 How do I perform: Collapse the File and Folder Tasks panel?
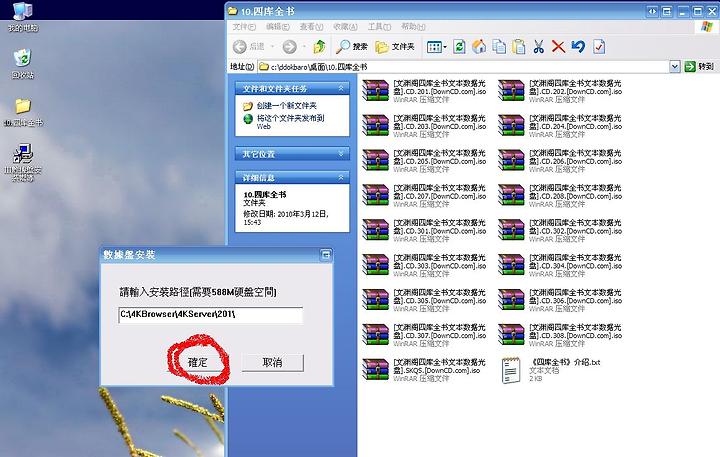coord(341,88)
